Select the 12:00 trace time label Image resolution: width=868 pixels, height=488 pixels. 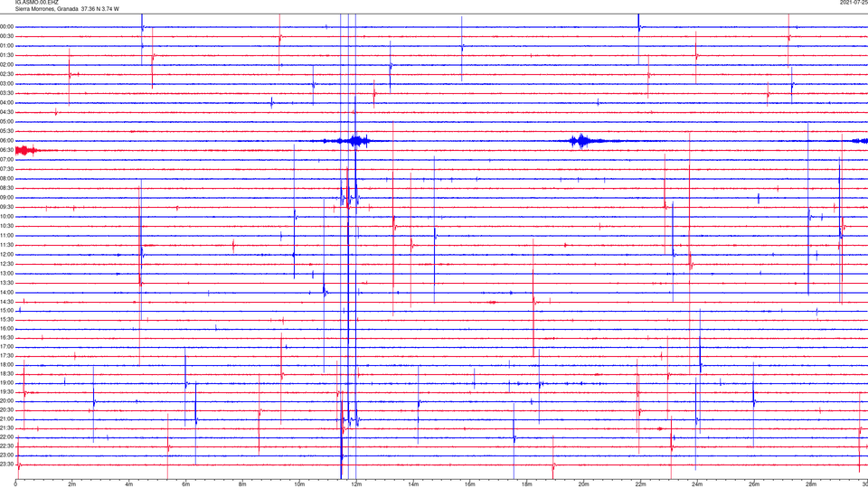click(7, 255)
